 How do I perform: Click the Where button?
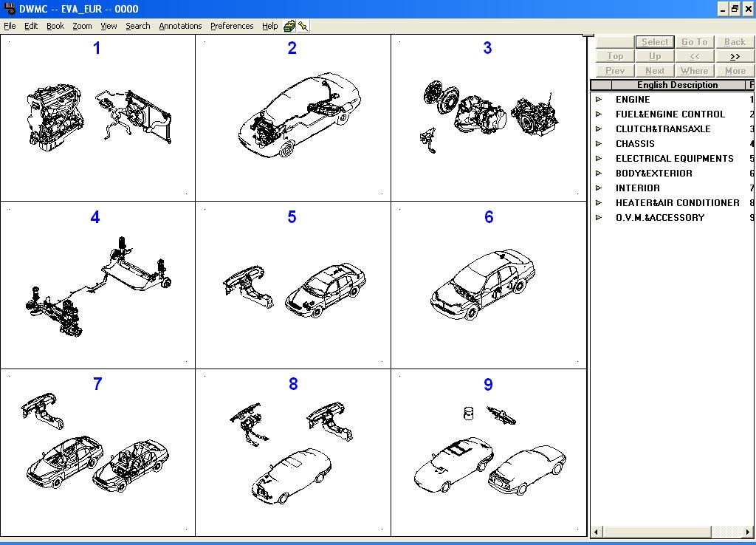694,70
